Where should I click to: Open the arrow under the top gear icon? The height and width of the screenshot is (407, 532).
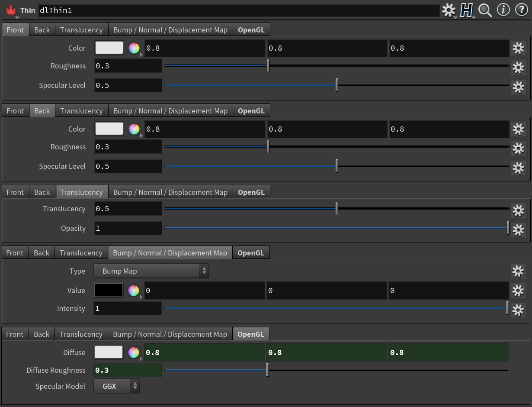pyautogui.click(x=455, y=17)
